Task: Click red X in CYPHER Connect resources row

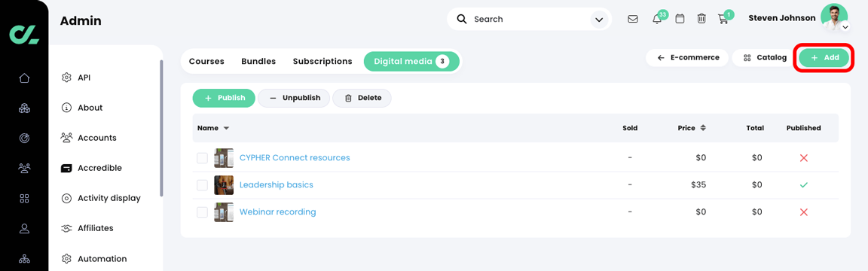Action: [x=804, y=157]
